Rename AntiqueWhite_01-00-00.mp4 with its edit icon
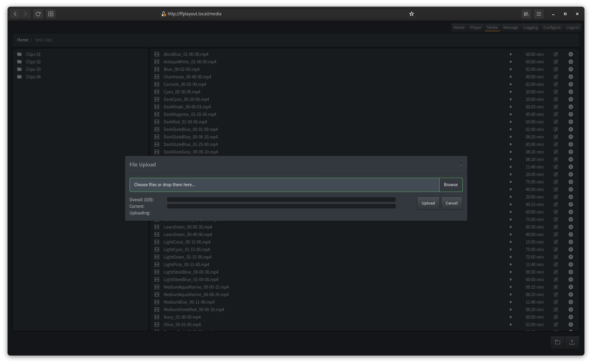The width and height of the screenshot is (592, 364). pyautogui.click(x=556, y=62)
